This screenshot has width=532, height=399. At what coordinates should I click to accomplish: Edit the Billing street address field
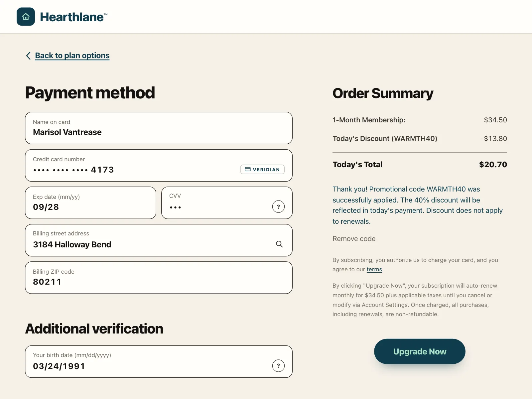(x=159, y=240)
